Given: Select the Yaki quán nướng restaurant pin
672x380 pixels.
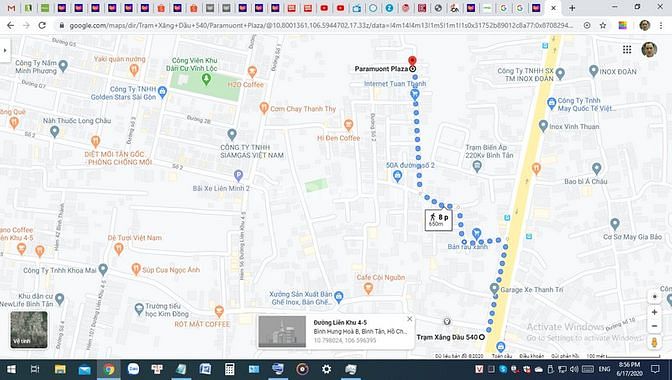Looking at the screenshot, I should point(134,70).
